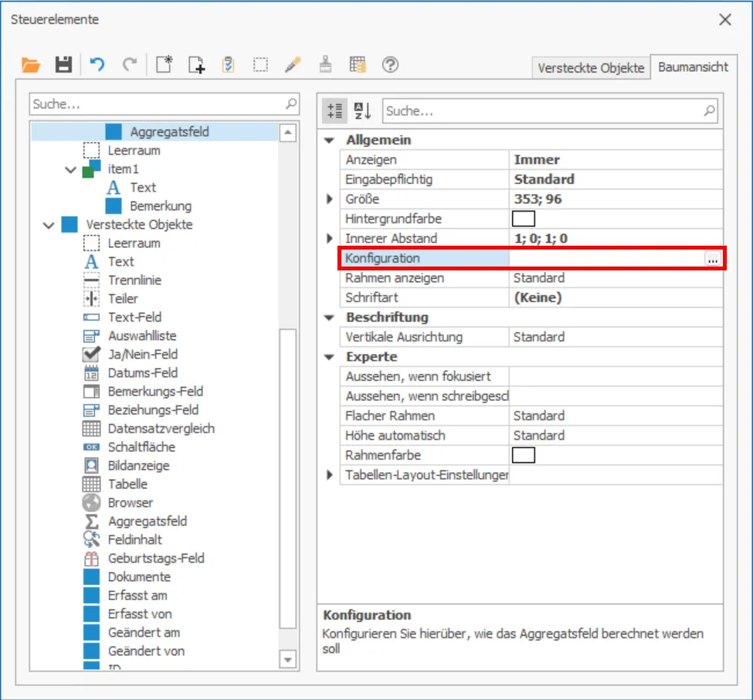This screenshot has width=753, height=700.
Task: Open Konfiguration ellipsis button
Action: [x=713, y=259]
